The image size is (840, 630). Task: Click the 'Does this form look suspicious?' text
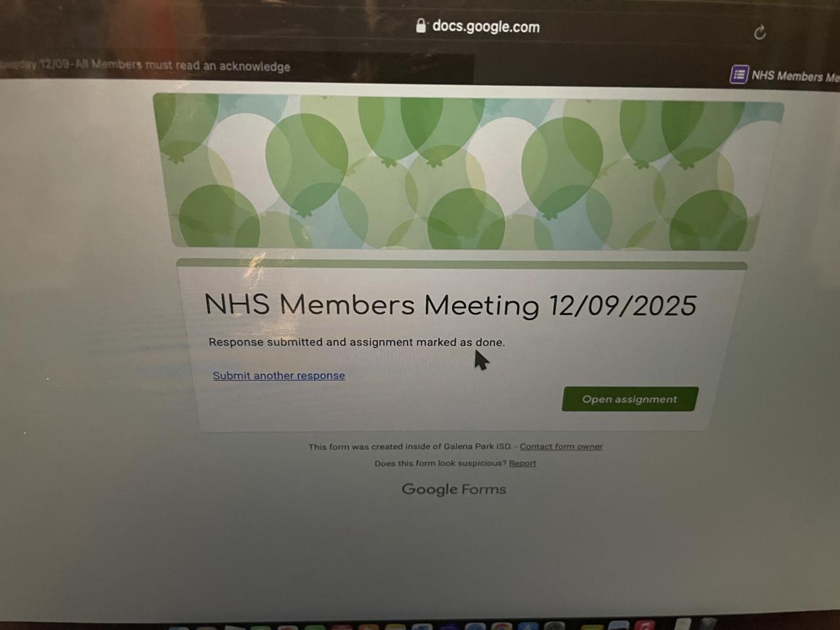click(441, 463)
